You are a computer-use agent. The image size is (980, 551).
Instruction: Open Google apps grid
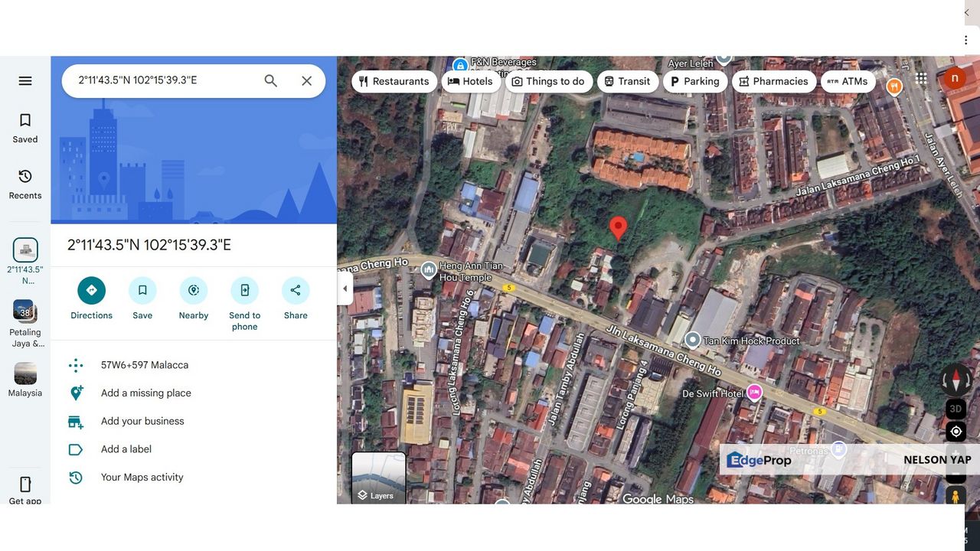tap(921, 79)
